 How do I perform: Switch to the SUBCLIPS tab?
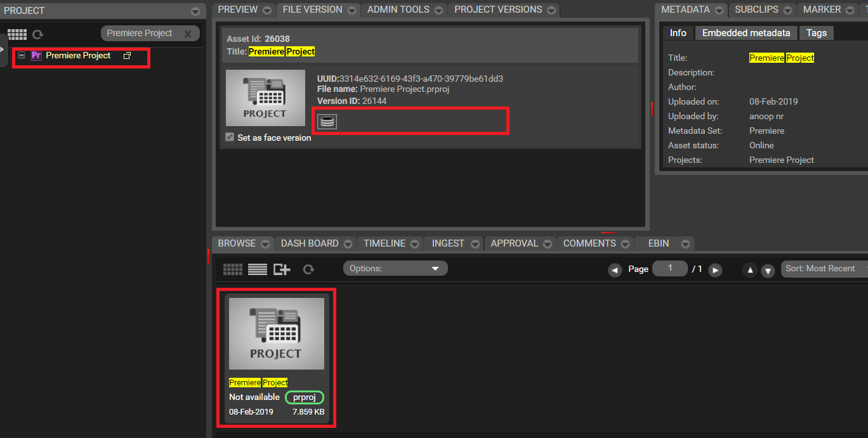coord(756,10)
